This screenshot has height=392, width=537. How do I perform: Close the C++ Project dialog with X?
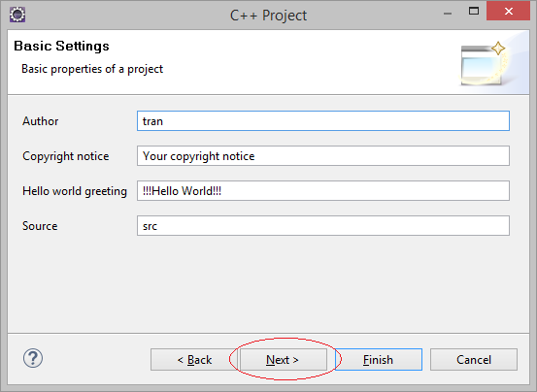pyautogui.click(x=508, y=12)
